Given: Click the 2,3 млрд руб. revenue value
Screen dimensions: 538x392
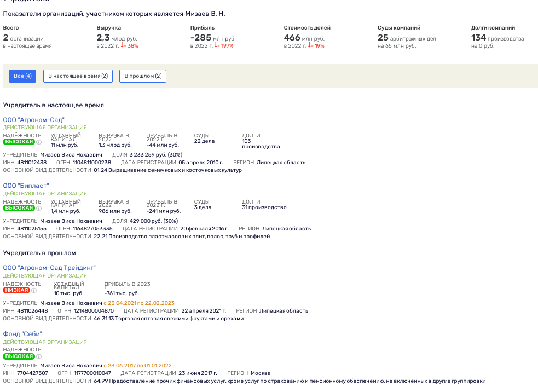Looking at the screenshot, I should pyautogui.click(x=117, y=38).
